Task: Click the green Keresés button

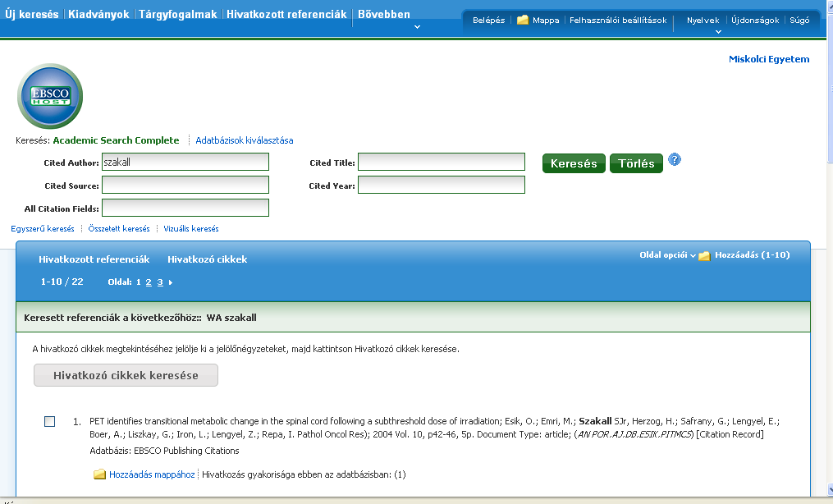Action: (574, 163)
